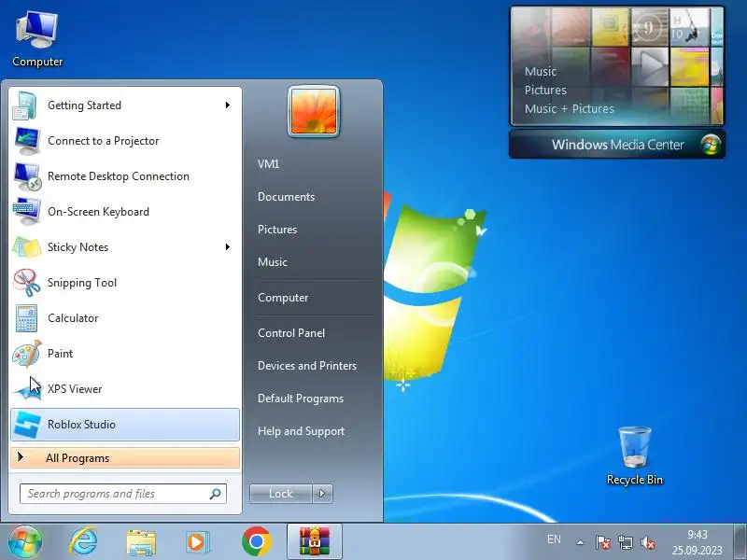This screenshot has width=747, height=560.
Task: Show hidden tray icons arrow
Action: (x=580, y=542)
